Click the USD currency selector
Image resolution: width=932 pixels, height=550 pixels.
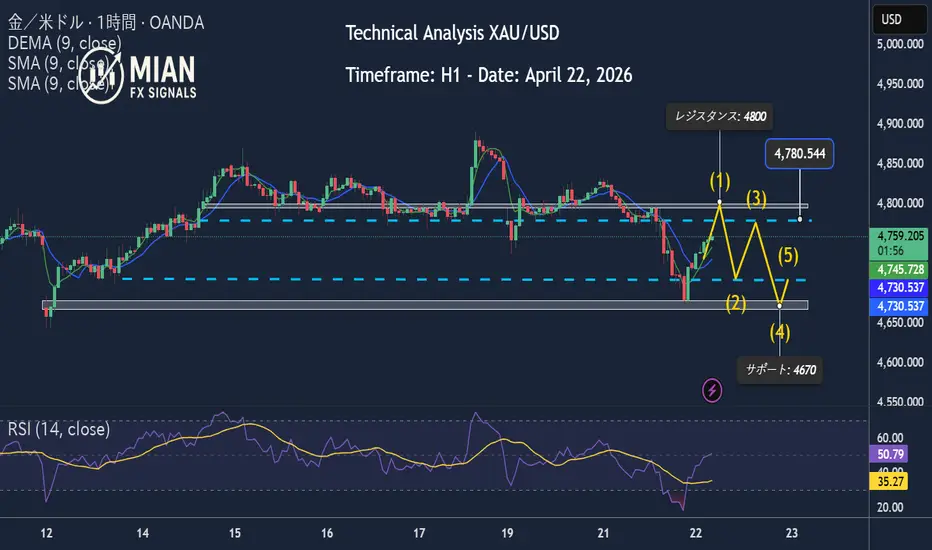900,19
